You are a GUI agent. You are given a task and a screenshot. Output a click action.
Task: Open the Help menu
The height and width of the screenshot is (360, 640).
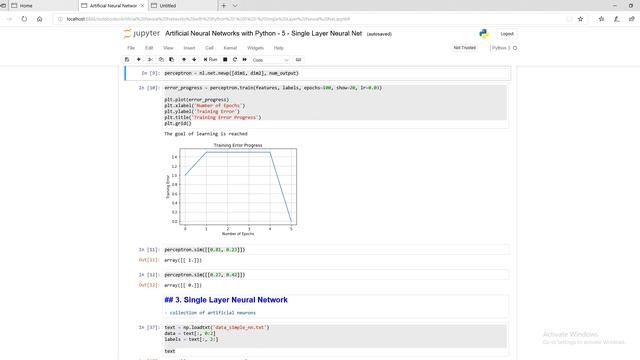click(x=278, y=48)
